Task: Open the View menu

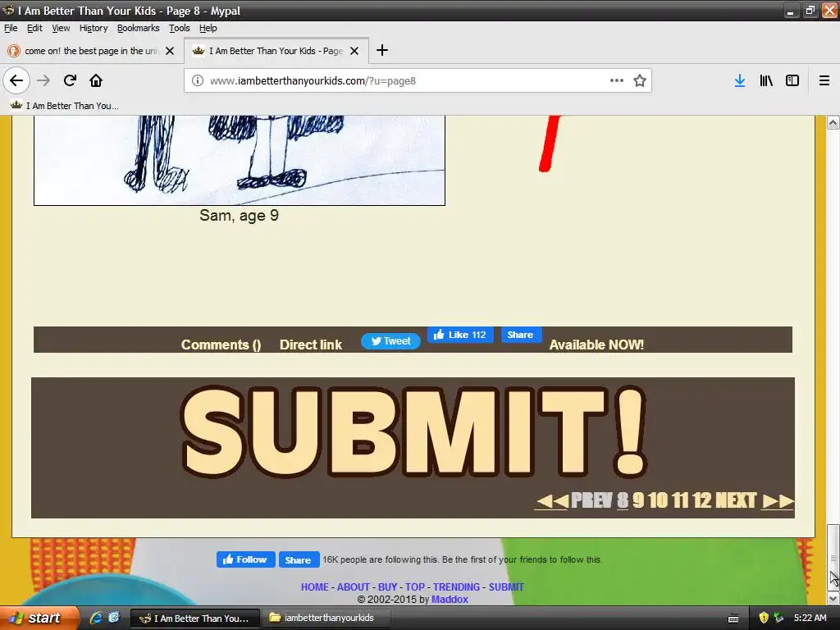Action: 61,28
